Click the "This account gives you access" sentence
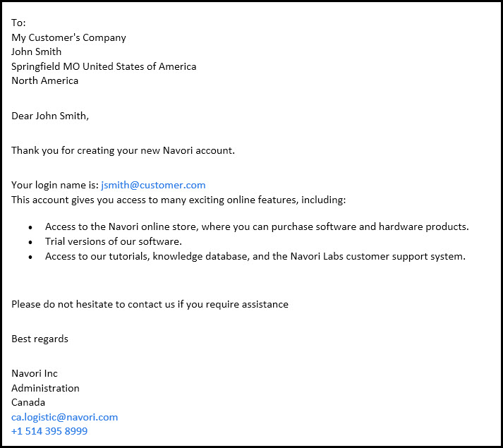Viewport: 503px width, 448px height. pyautogui.click(x=178, y=200)
